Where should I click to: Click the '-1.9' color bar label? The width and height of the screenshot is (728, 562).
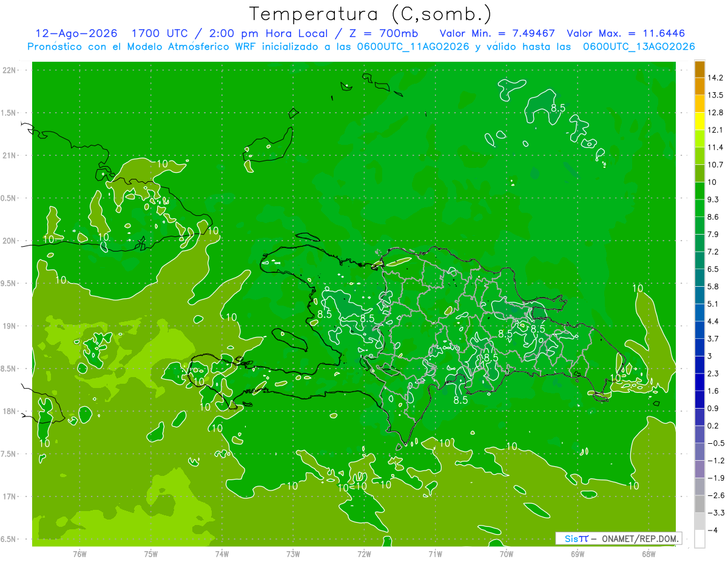(715, 478)
